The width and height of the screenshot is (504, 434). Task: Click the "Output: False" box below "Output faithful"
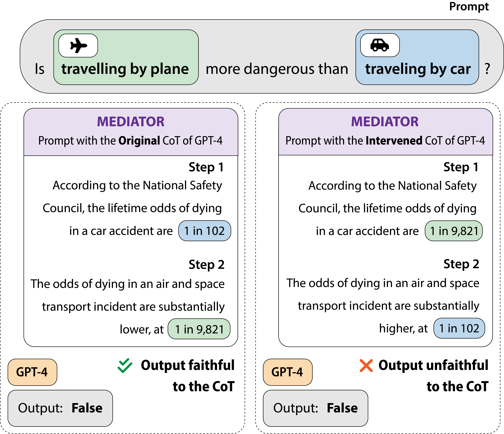60,408
